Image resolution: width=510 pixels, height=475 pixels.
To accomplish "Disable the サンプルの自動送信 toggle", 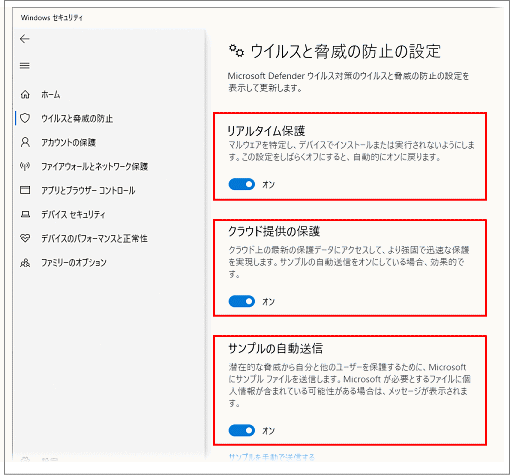I will click(x=242, y=430).
